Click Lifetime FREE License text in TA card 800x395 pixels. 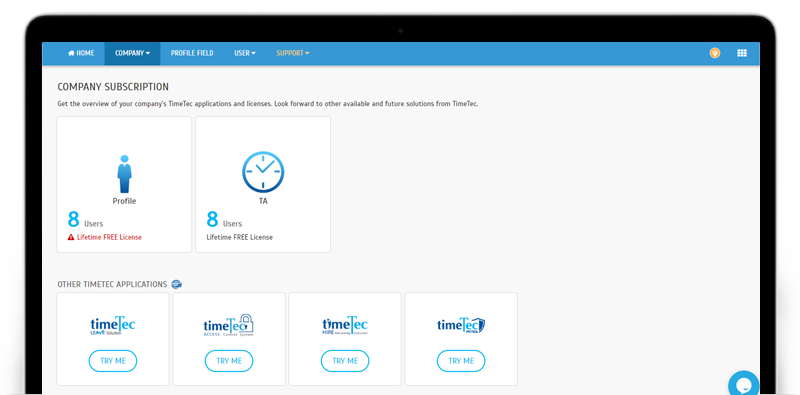[x=240, y=237]
